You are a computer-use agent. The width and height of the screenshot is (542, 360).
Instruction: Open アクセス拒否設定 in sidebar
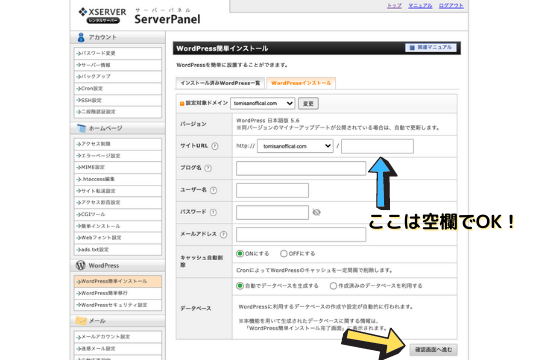[x=118, y=202]
